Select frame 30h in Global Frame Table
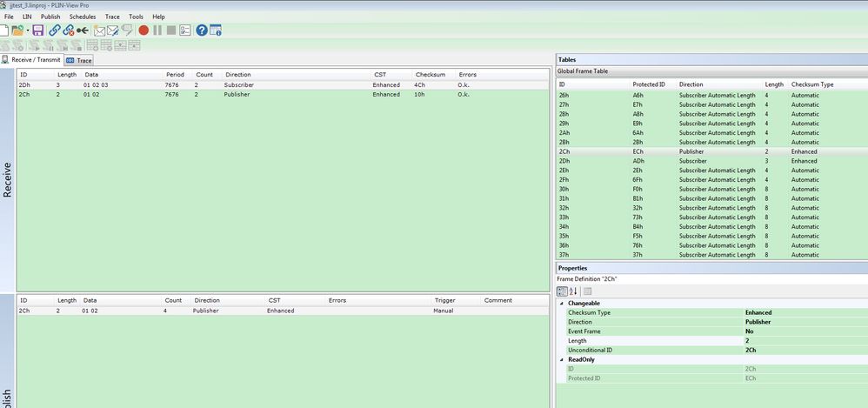868x408 pixels. point(712,190)
